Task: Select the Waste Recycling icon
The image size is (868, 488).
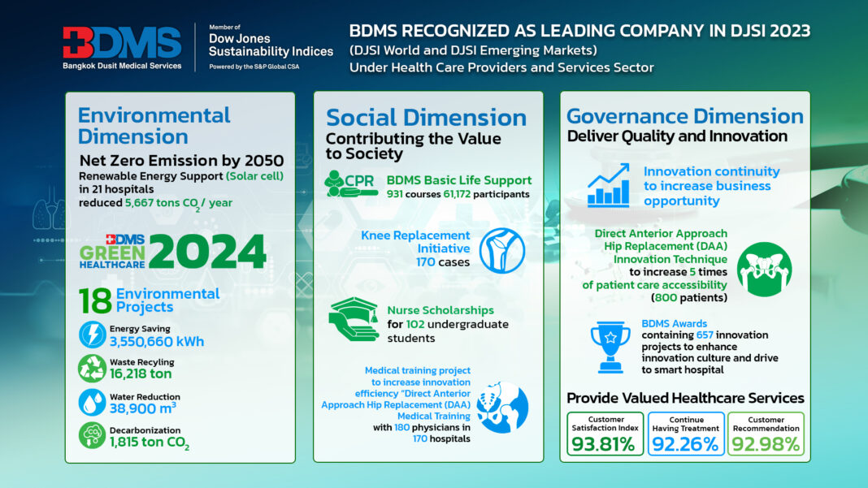Action: (x=92, y=368)
